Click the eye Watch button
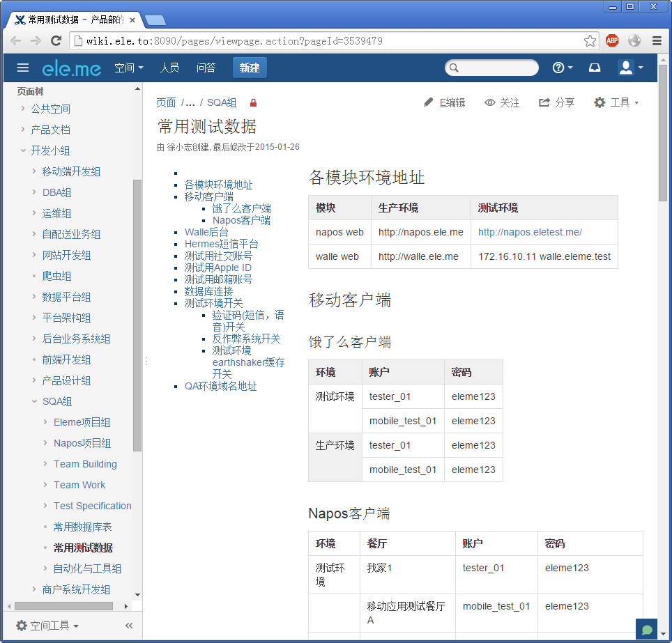672x643 pixels. click(x=502, y=103)
